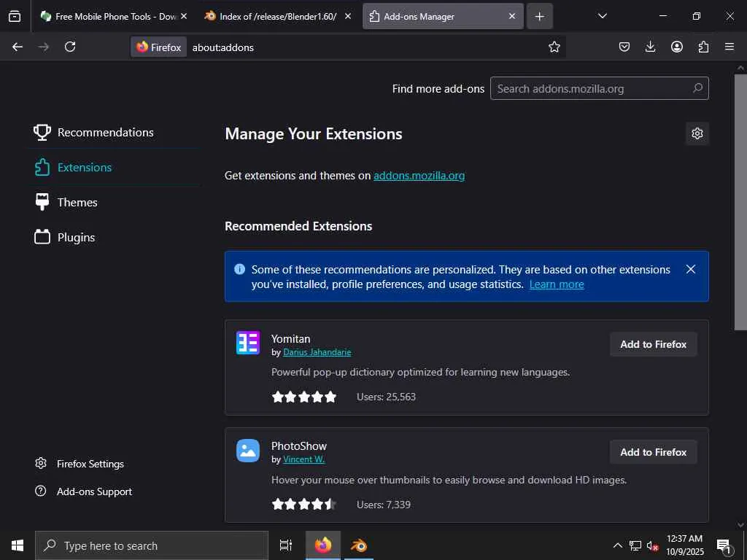Click Blender icon in the taskbar
Viewport: 747px width, 560px height.
[359, 545]
